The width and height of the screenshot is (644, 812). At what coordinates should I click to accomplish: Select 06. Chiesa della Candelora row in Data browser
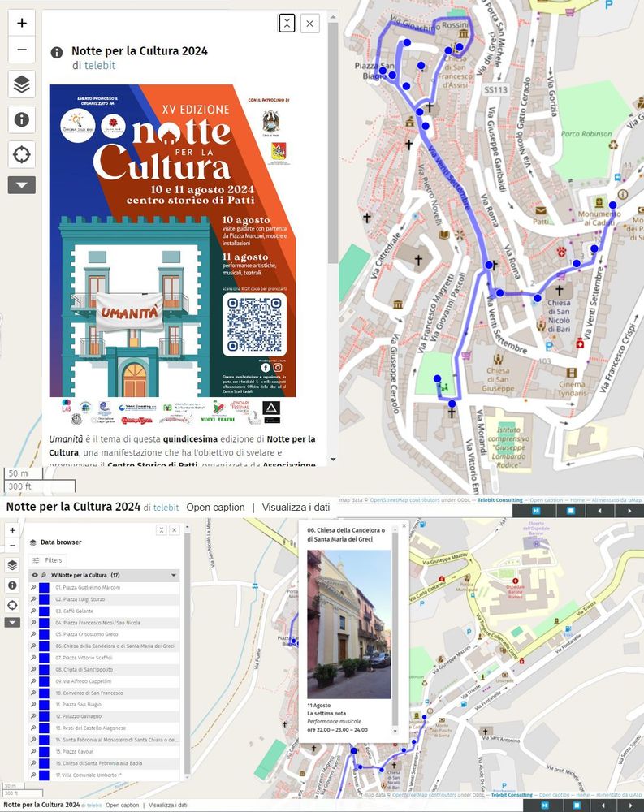[x=104, y=646]
